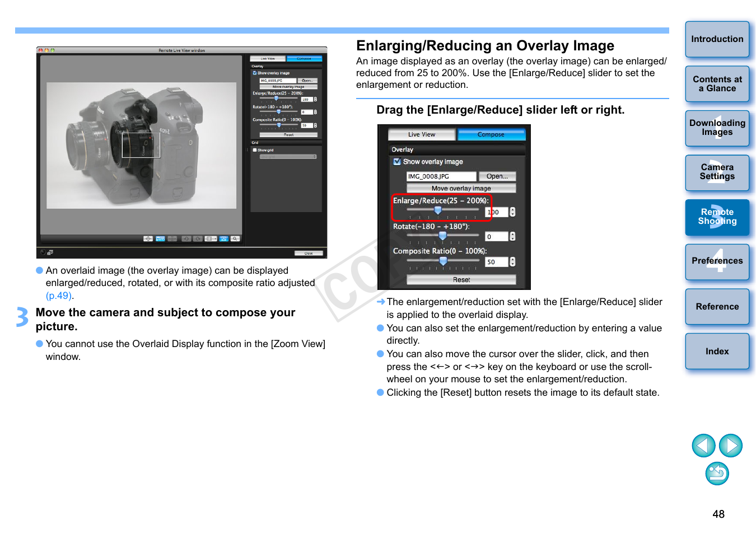Toggle Show overlay image checkbox in Remote Live View window
756x534 pixels.
255,73
